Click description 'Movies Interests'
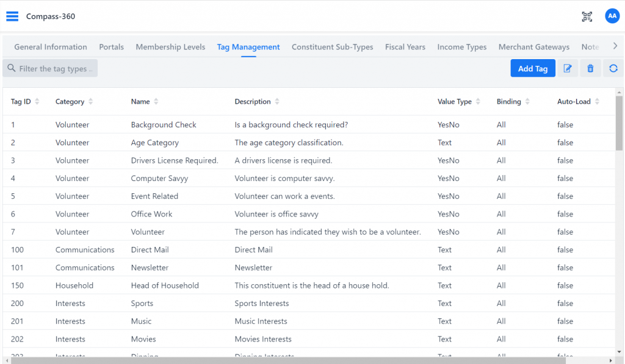The width and height of the screenshot is (625, 364). pyautogui.click(x=262, y=339)
